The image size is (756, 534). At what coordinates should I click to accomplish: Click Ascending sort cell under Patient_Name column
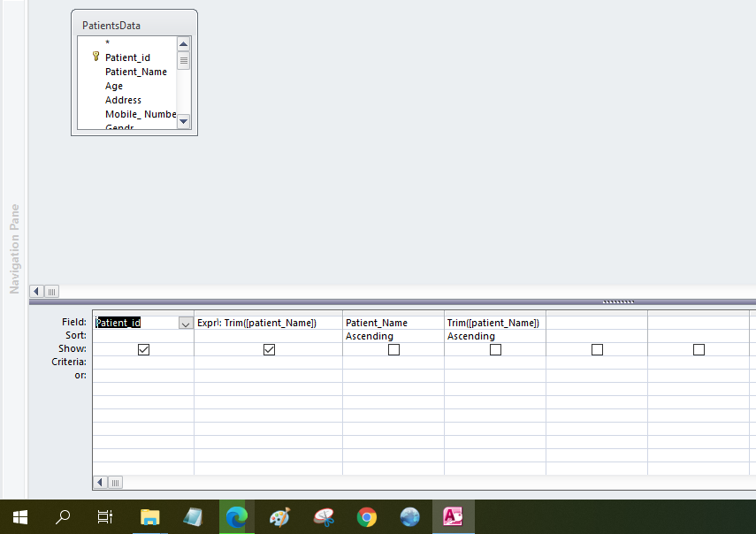tap(393, 336)
